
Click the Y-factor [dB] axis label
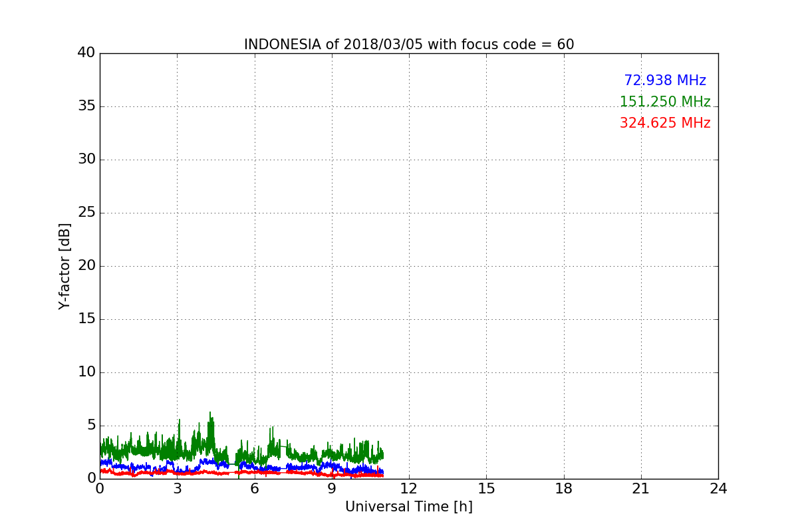pyautogui.click(x=65, y=266)
